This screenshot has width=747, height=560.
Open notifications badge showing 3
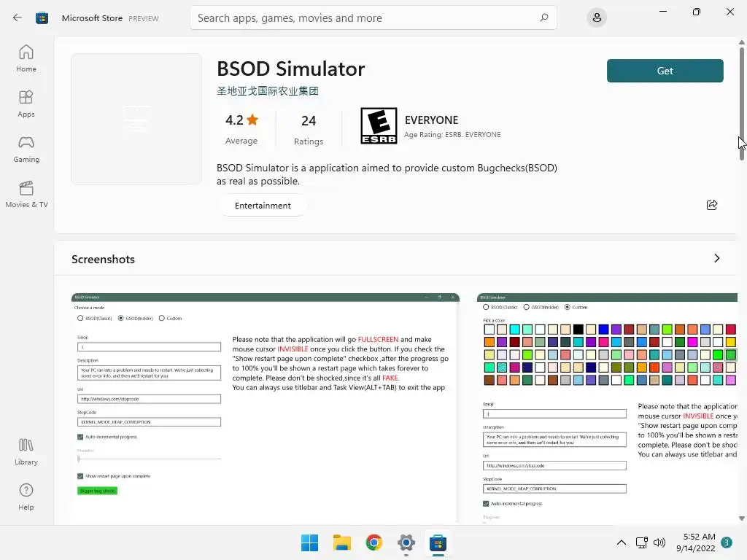click(x=726, y=542)
